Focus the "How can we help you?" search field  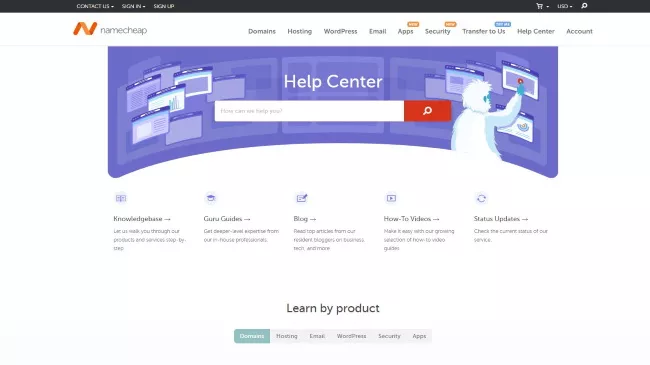pyautogui.click(x=309, y=111)
